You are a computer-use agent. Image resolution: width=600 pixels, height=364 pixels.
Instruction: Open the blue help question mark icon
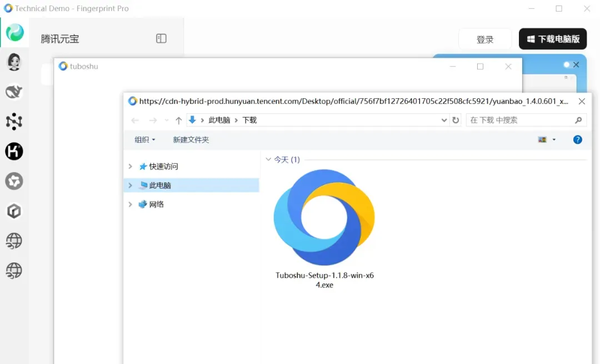(x=577, y=140)
